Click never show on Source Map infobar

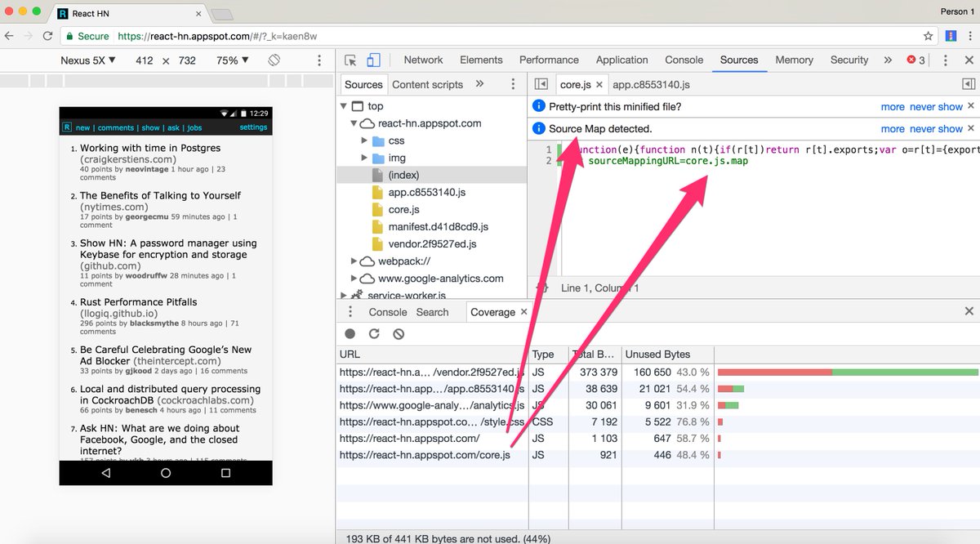936,129
